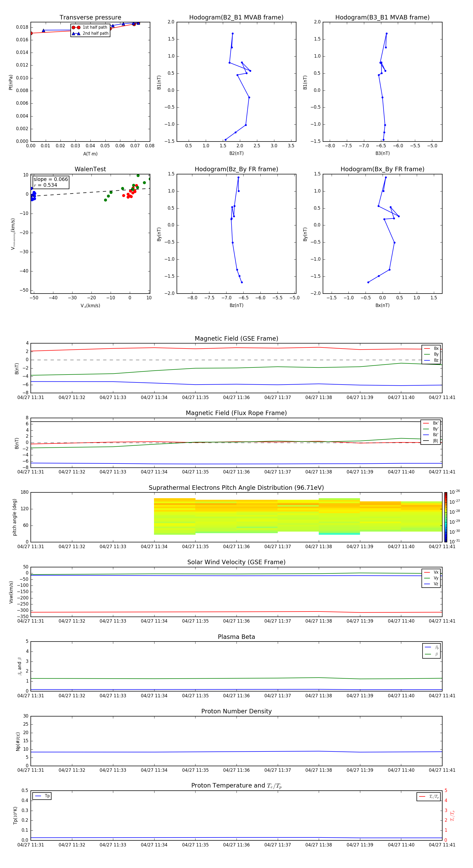This screenshot has height=868, width=473.
Task: Click the 'slope = 0.066' annotation
Action: pyautogui.click(x=50, y=179)
